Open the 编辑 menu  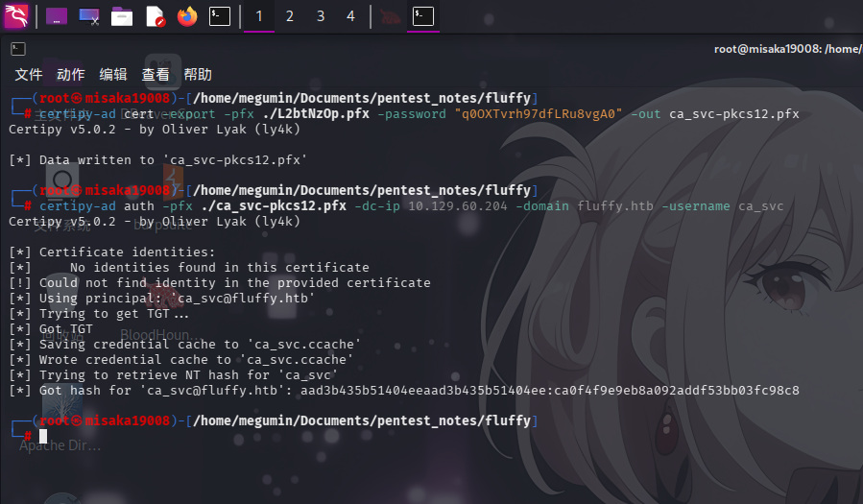[x=113, y=74]
